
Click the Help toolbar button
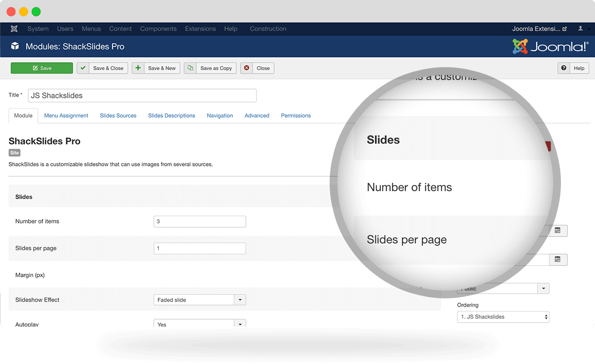pyautogui.click(x=574, y=68)
